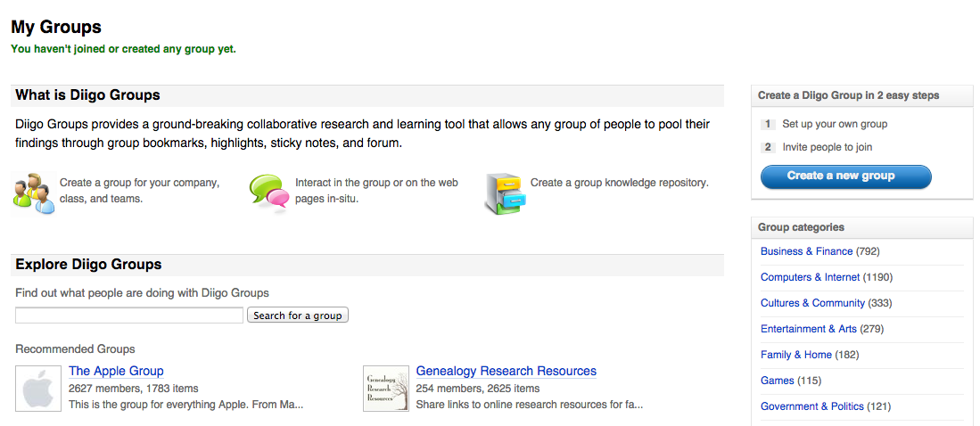This screenshot has height=426, width=980.
Task: Open the Entertainment & Arts category
Action: pos(808,329)
